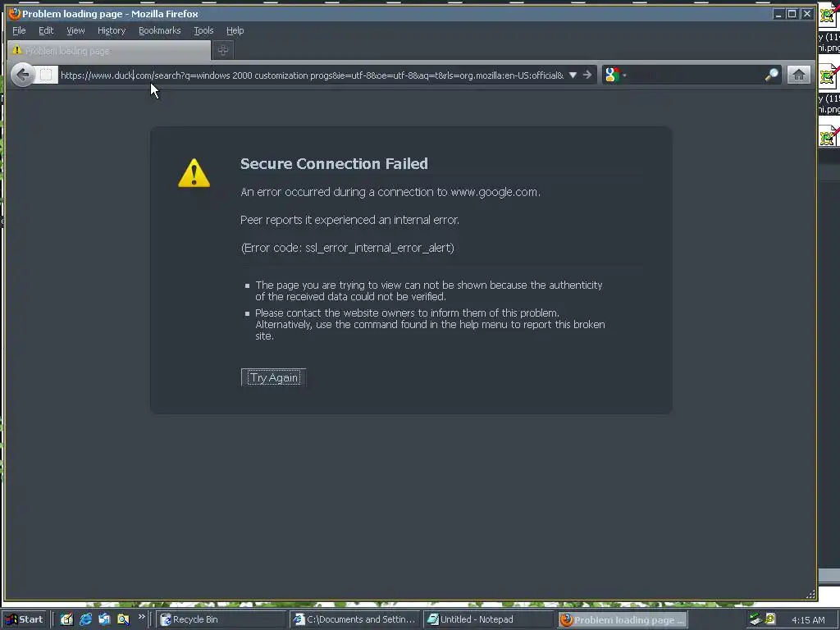The width and height of the screenshot is (840, 630).
Task: Click Problem loading page taskbar button
Action: coord(623,620)
